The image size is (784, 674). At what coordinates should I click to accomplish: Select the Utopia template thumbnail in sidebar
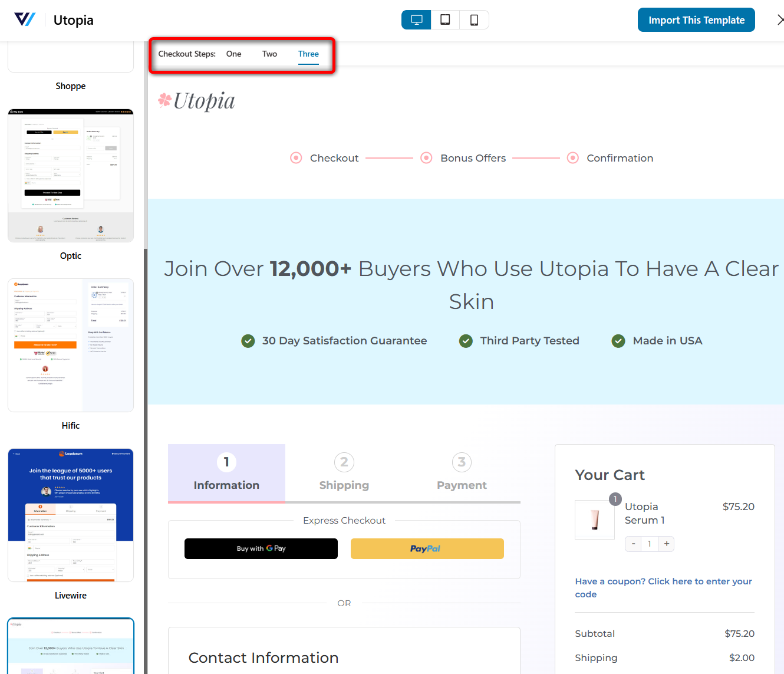(71, 646)
